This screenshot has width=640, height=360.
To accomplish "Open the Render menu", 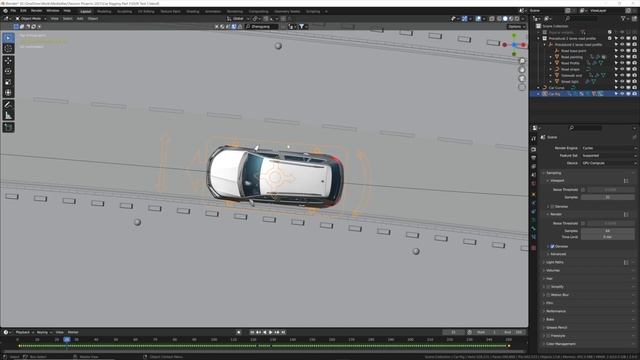I will pyautogui.click(x=36, y=11).
